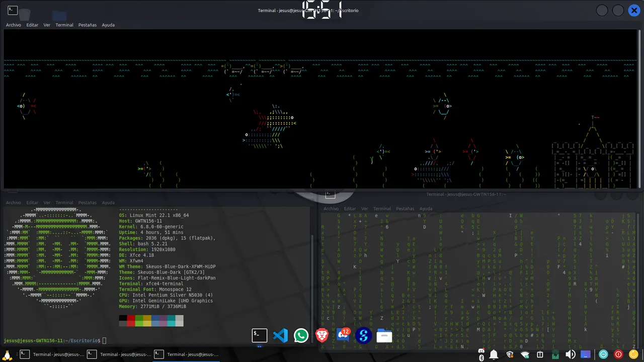Screen dimensions: 644x362
Task: Click the yellow restart panel button
Action: coord(633,355)
